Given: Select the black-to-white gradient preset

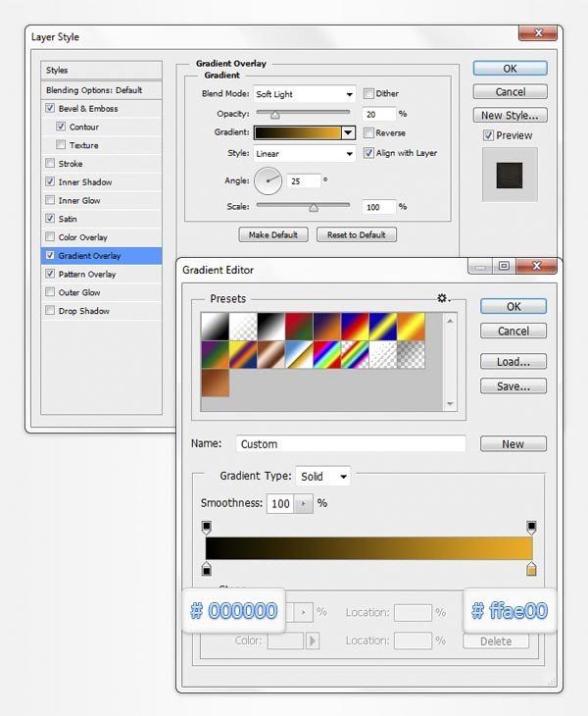Looking at the screenshot, I should click(270, 327).
